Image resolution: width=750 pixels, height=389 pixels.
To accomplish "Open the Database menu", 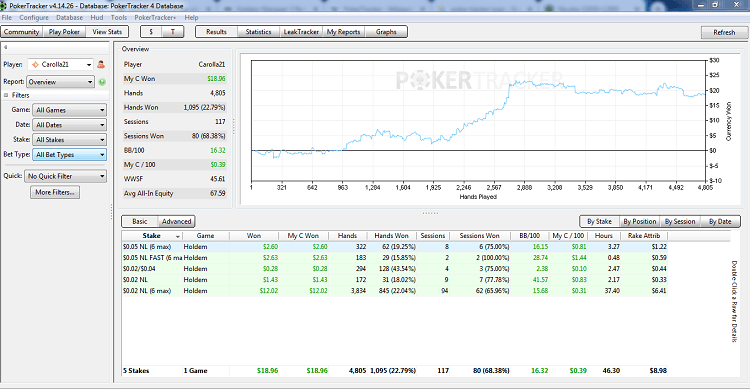I will pyautogui.click(x=69, y=18).
